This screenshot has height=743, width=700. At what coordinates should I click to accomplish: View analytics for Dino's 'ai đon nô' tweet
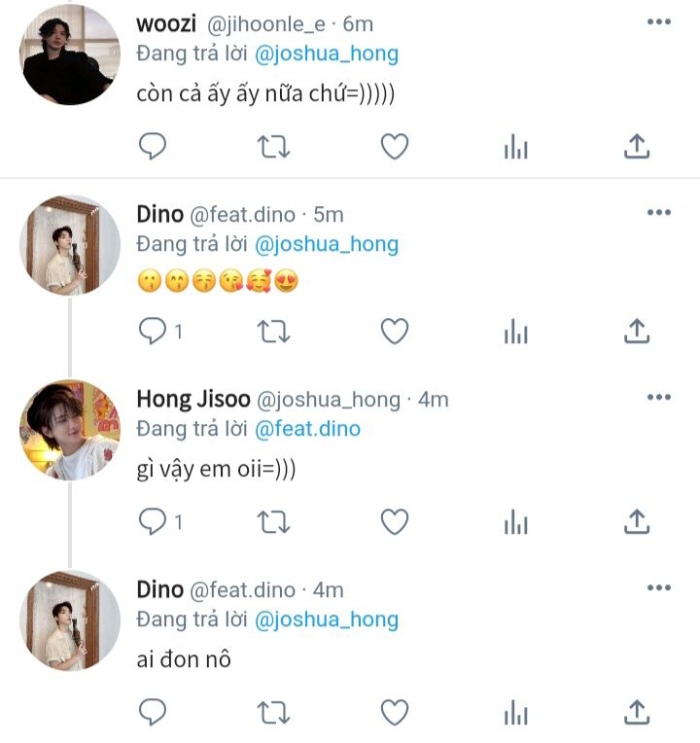[516, 712]
